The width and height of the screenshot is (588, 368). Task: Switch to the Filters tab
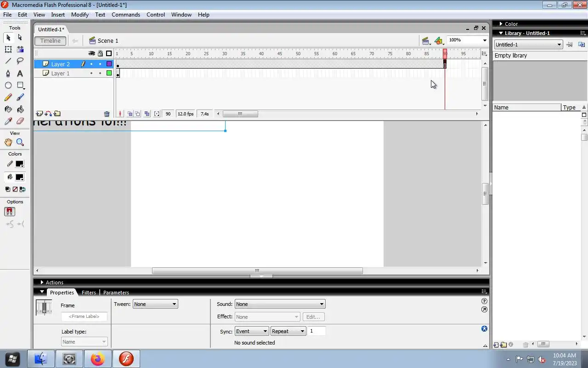89,293
